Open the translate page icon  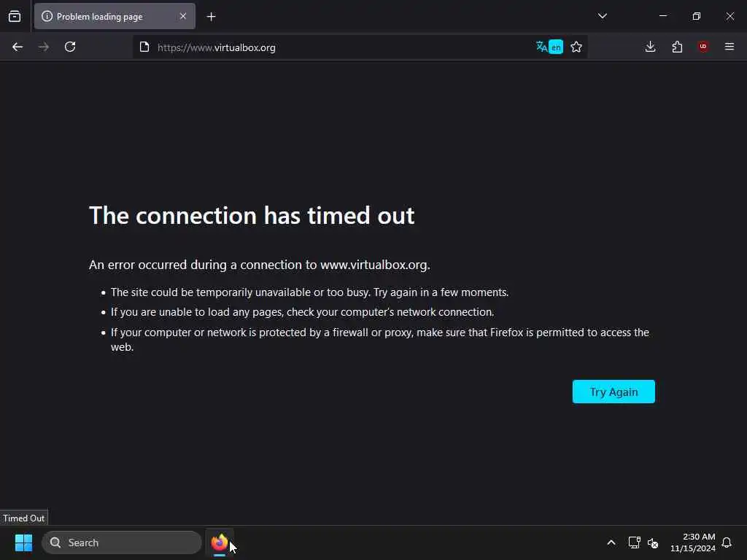[x=541, y=47]
